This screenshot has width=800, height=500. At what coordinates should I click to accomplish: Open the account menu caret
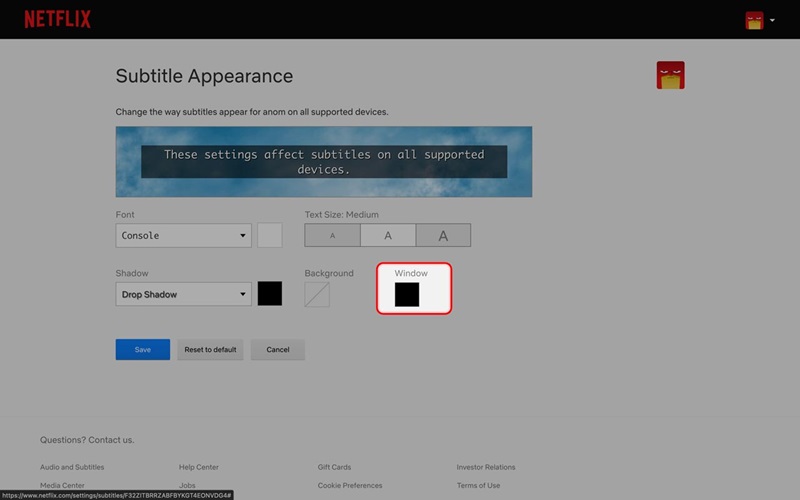(773, 20)
